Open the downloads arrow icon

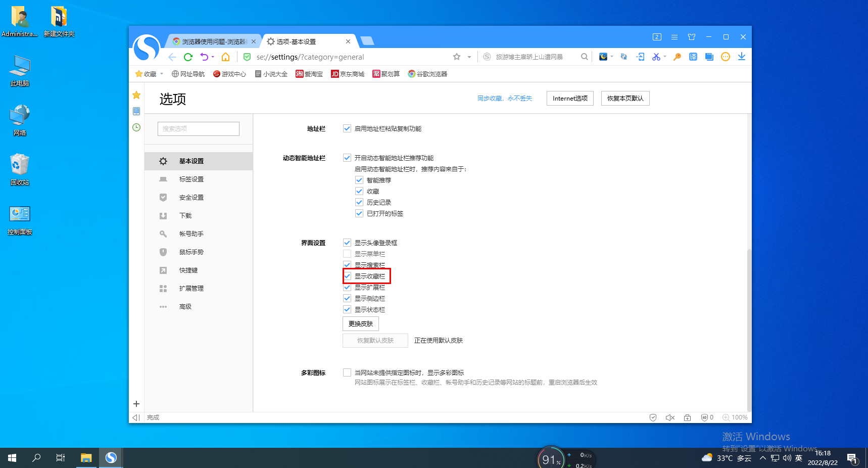(742, 57)
